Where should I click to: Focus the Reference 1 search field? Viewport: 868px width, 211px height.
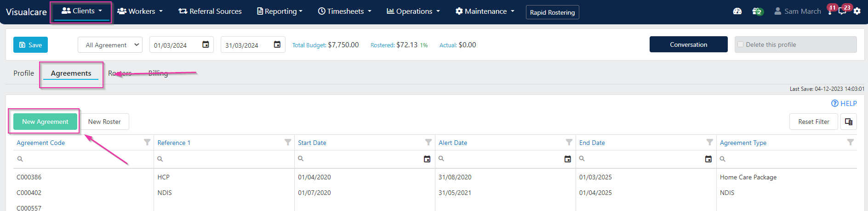point(224,159)
